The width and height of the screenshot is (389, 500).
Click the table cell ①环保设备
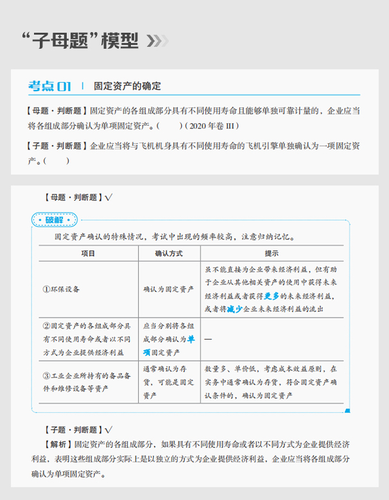(x=61, y=289)
